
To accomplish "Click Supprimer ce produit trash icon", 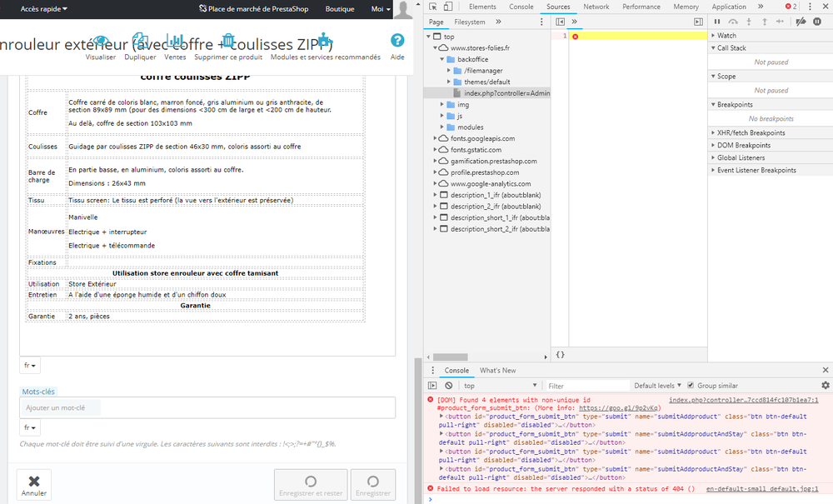I will click(x=228, y=40).
